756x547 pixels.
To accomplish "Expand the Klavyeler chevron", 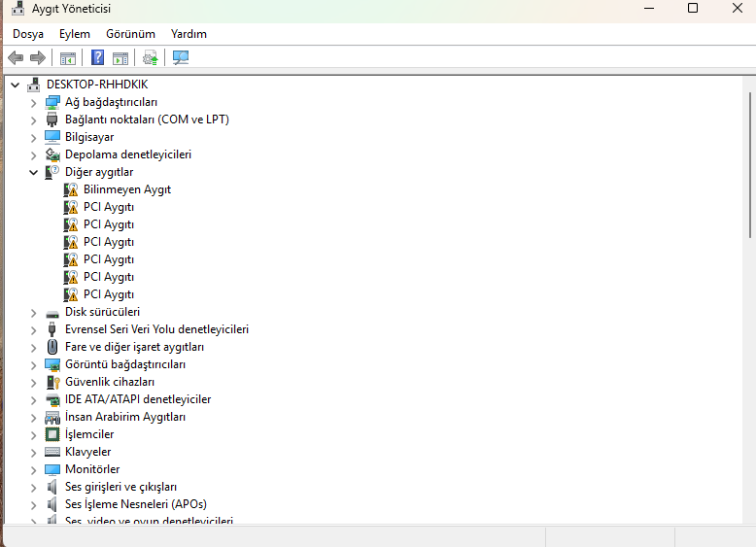I will point(33,453).
